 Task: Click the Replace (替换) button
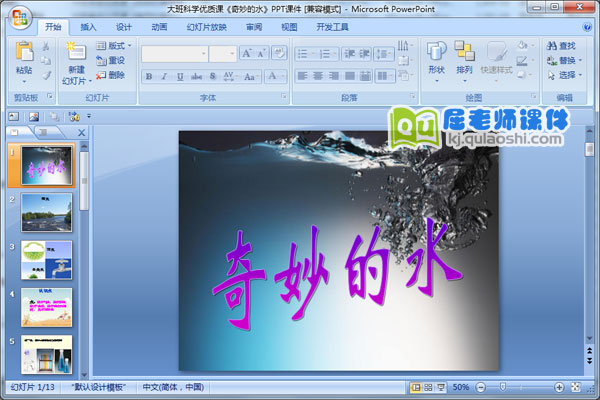565,60
